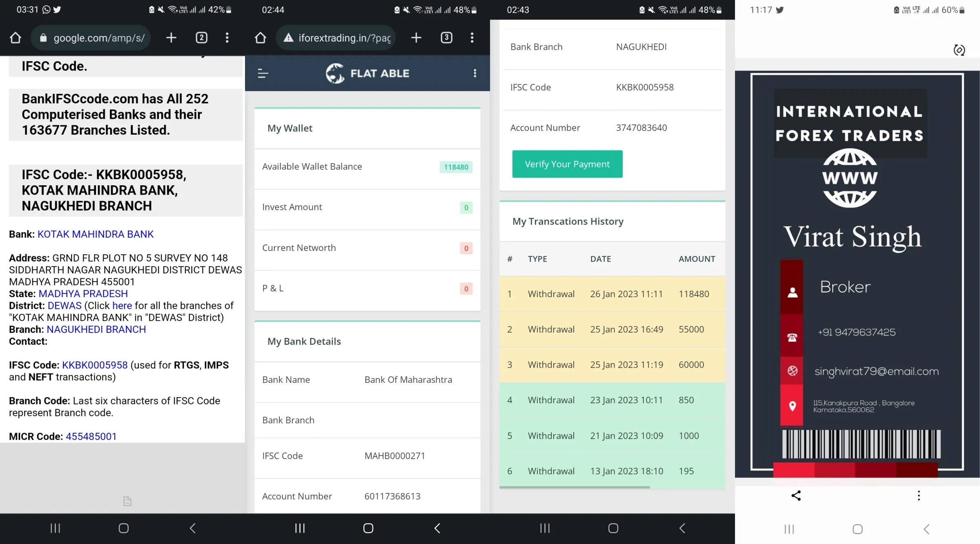Tap the Android home button in first screenshot

click(123, 528)
